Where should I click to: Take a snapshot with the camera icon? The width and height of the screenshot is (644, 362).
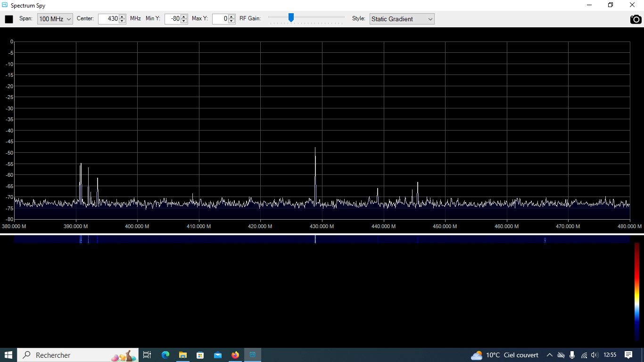click(636, 19)
